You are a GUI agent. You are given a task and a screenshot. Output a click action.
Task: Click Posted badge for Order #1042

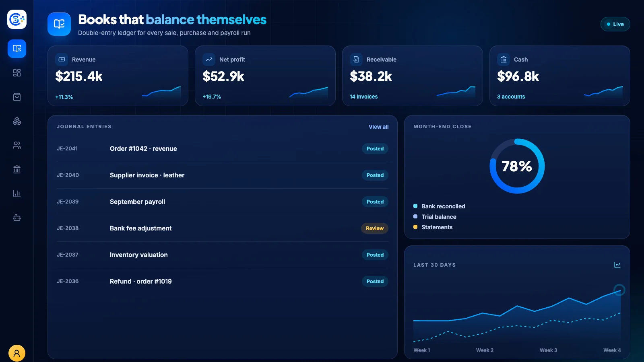[375, 148]
